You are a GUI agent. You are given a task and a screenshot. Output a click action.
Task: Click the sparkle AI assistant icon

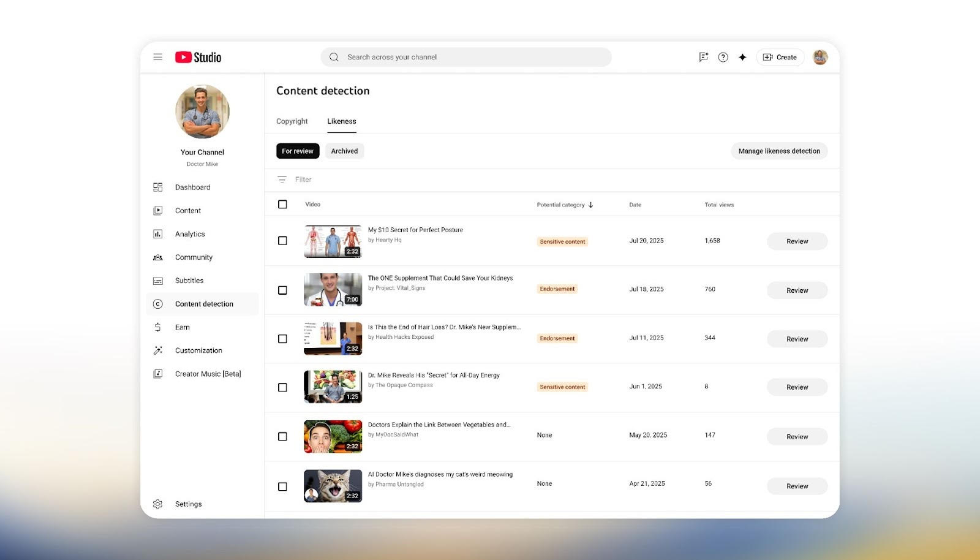tap(742, 57)
